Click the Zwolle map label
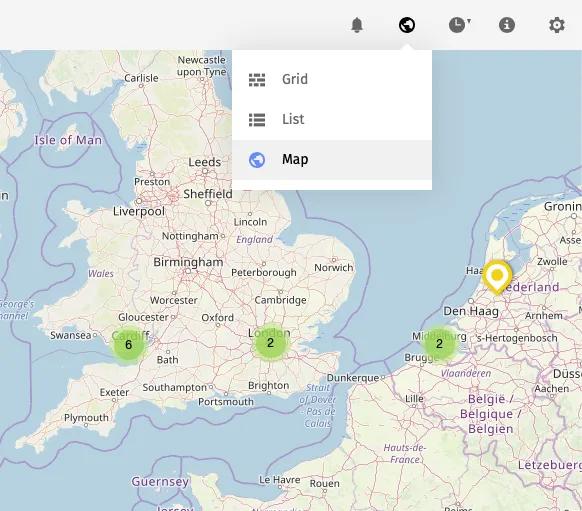The image size is (582, 511). tap(552, 262)
